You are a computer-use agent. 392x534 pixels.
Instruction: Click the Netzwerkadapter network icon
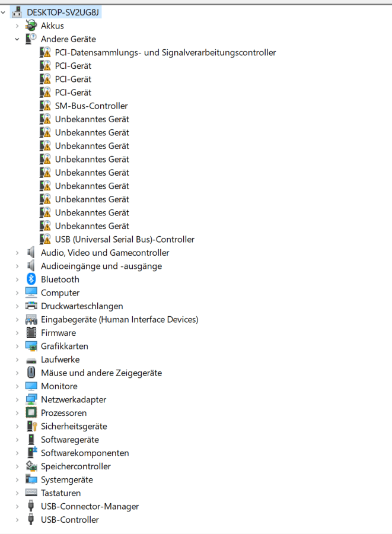tap(31, 399)
